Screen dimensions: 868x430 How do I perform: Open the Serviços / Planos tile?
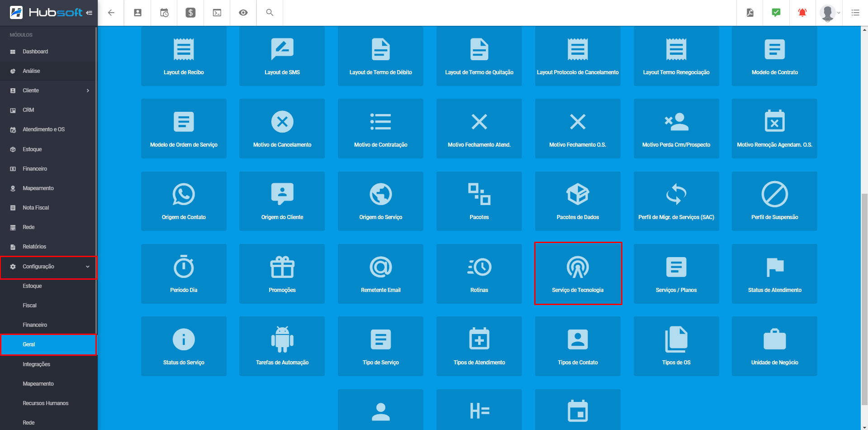(x=676, y=274)
